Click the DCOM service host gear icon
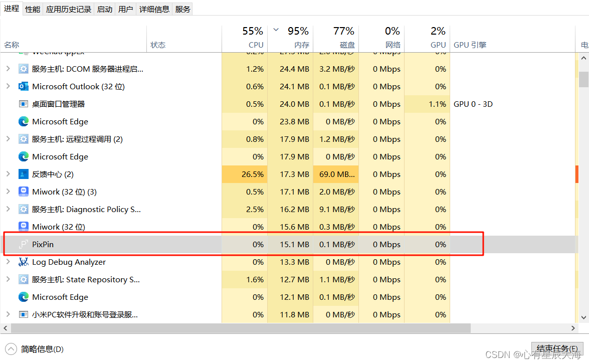The image size is (589, 364). pos(23,69)
